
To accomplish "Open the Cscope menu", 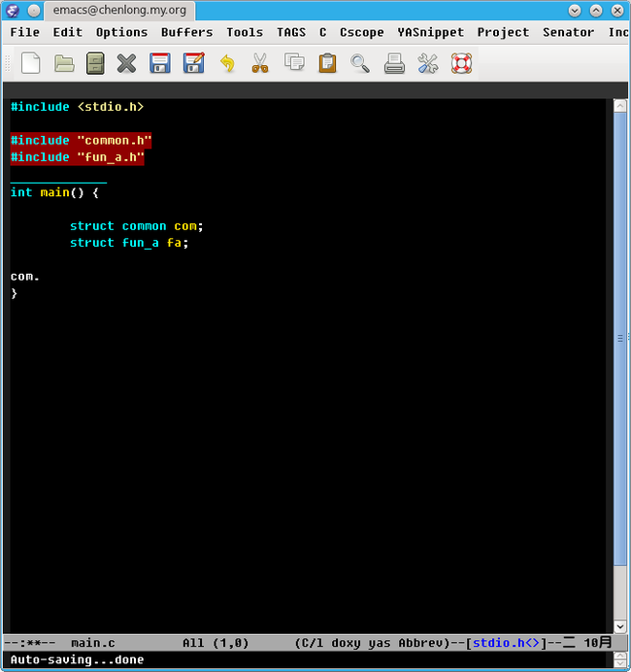I will pyautogui.click(x=361, y=32).
